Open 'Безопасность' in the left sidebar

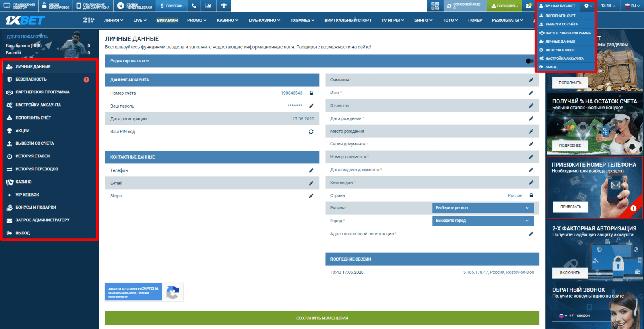[x=31, y=79]
